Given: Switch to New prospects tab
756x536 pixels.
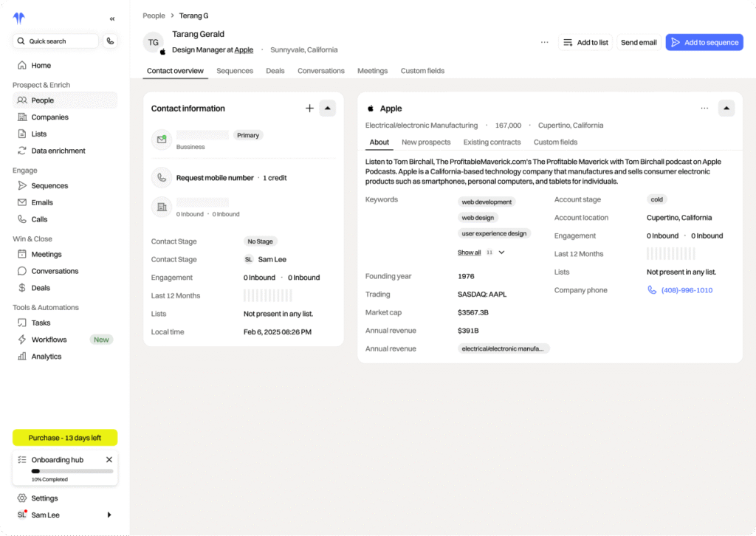Looking at the screenshot, I should coord(426,142).
